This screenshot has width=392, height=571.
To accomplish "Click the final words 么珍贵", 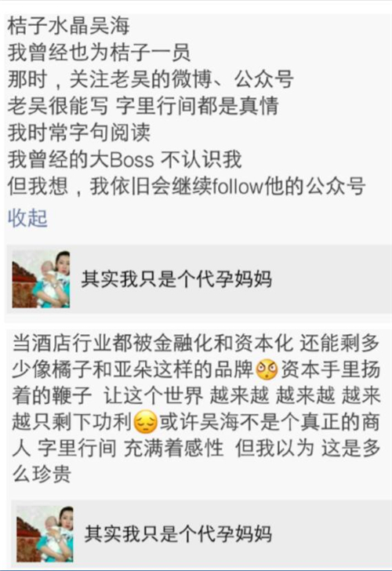I will [42, 475].
